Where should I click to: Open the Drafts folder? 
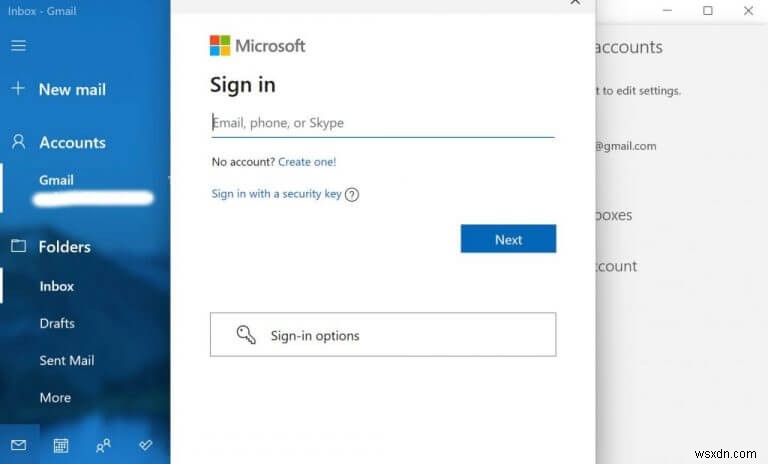[x=57, y=323]
